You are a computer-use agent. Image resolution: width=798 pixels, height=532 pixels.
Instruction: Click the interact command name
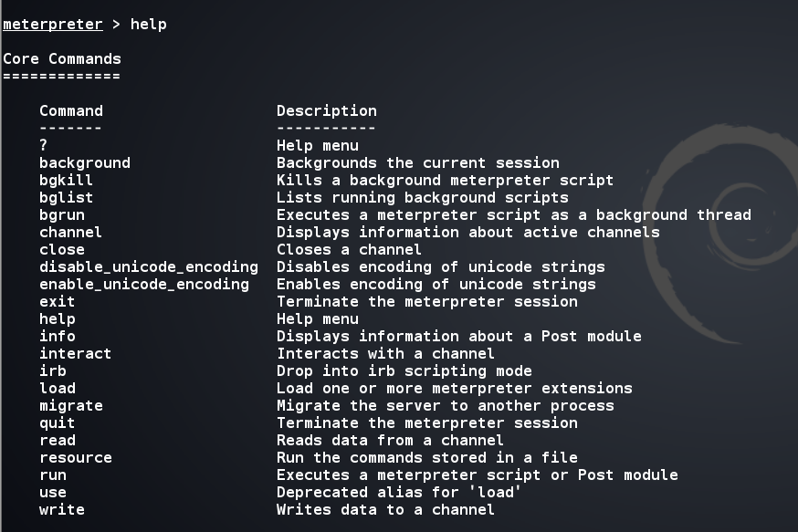(x=75, y=353)
